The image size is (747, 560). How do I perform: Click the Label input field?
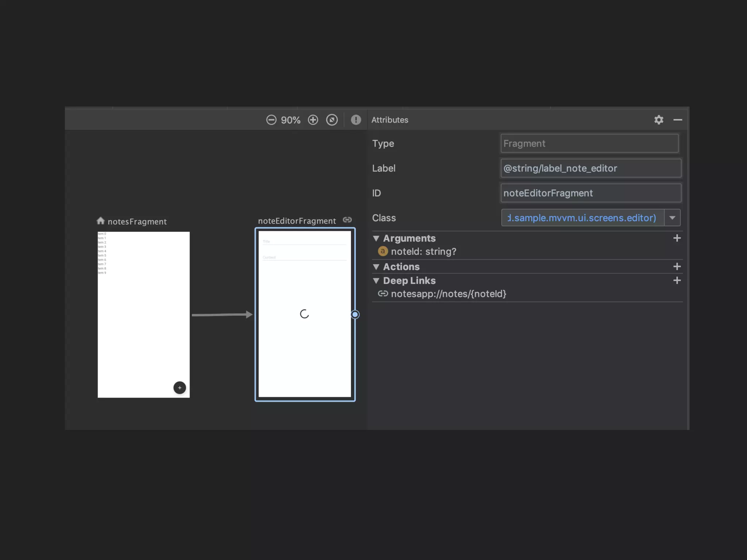(x=590, y=168)
